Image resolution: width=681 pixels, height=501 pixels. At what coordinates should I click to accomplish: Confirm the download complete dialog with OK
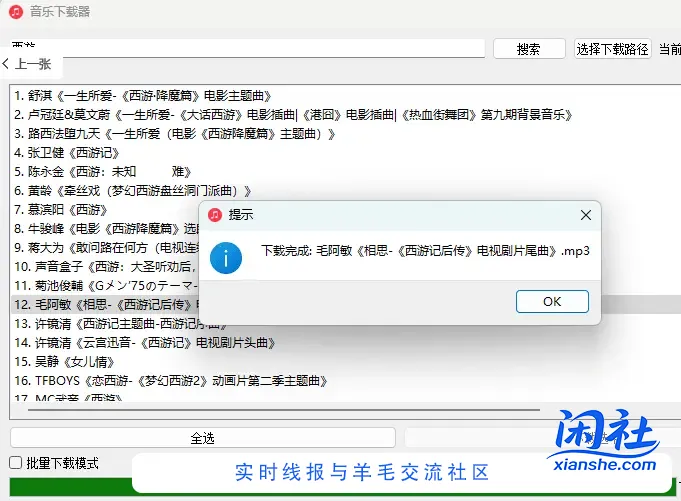[552, 301]
